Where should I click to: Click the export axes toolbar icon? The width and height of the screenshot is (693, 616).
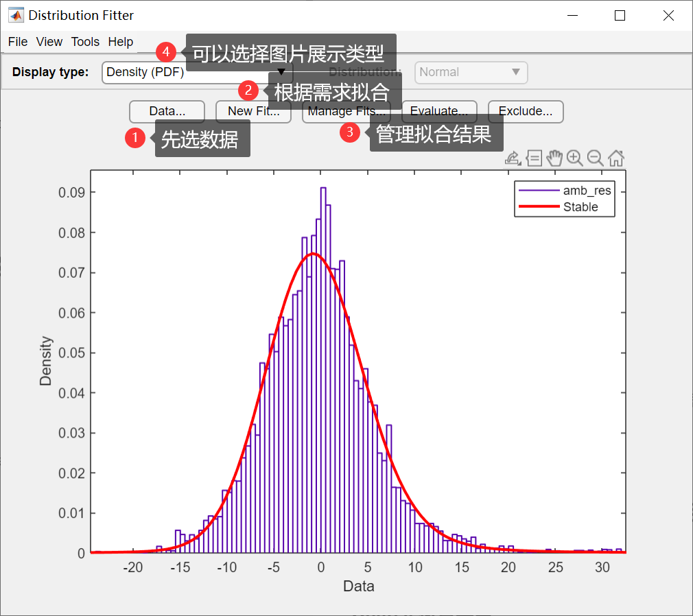click(x=513, y=158)
